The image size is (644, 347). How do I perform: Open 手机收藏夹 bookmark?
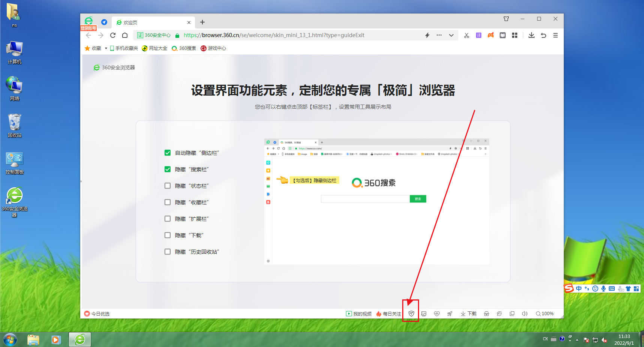(x=124, y=48)
